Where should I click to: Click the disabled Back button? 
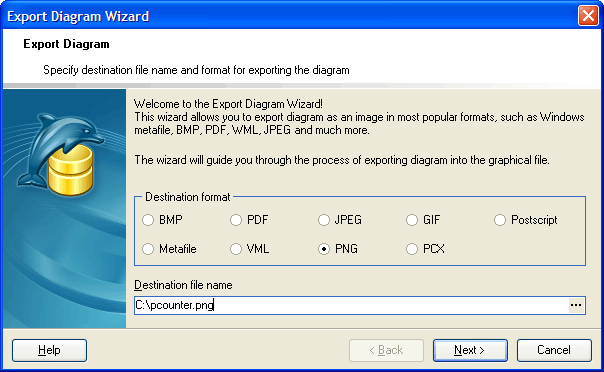click(386, 350)
